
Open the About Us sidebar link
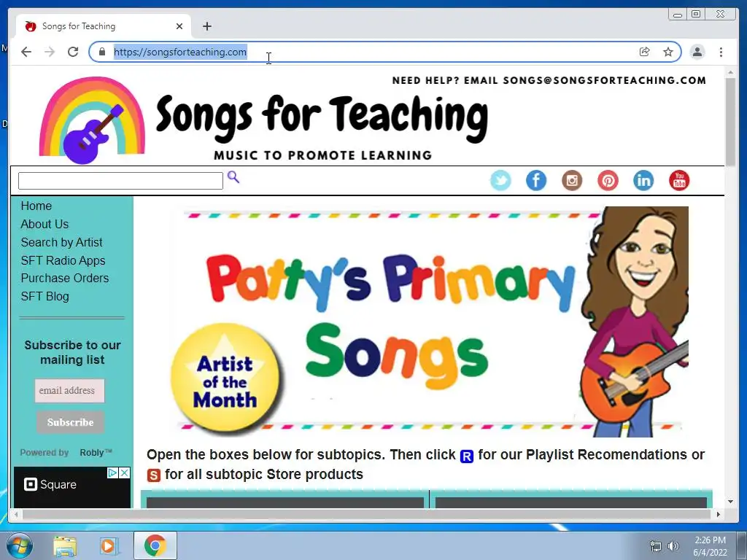pos(44,224)
